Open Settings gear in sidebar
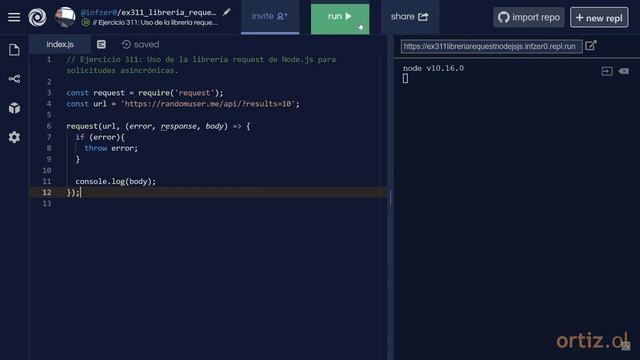The height and width of the screenshot is (360, 640). [x=14, y=137]
